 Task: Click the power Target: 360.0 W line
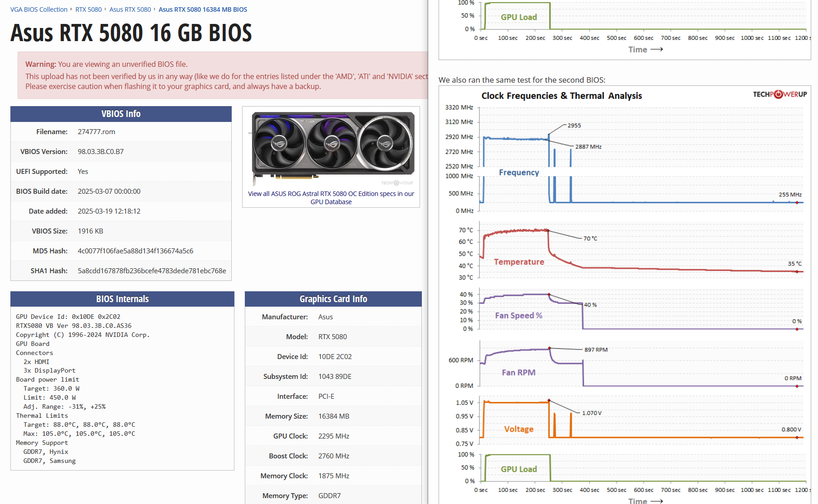[51, 388]
